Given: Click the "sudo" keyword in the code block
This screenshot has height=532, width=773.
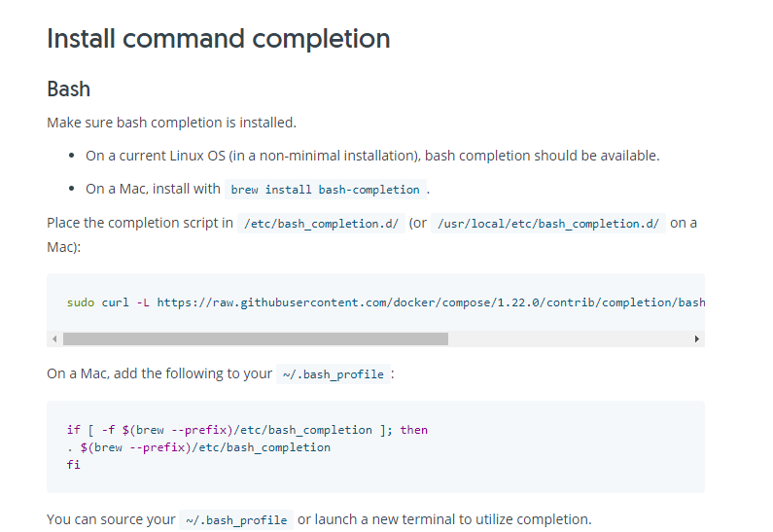Looking at the screenshot, I should tap(81, 302).
